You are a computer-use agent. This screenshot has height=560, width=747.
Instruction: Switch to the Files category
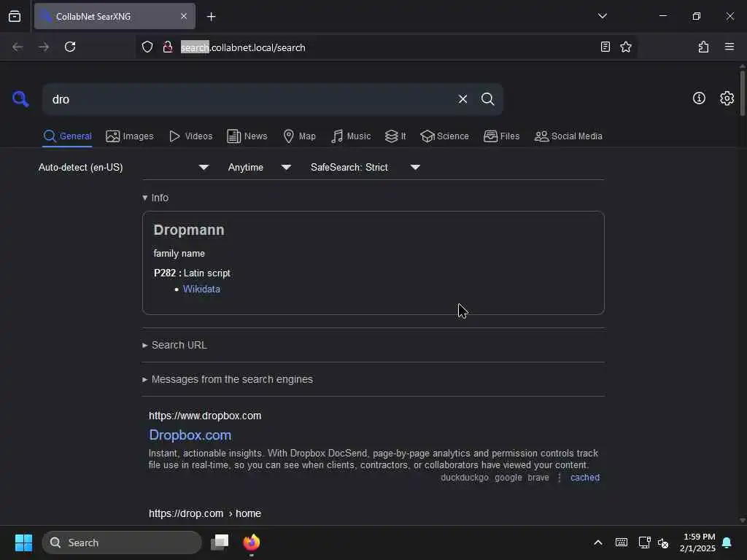[x=501, y=136]
